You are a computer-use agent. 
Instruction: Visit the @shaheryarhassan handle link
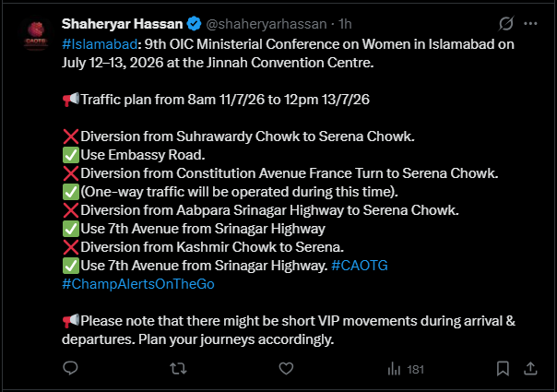267,24
